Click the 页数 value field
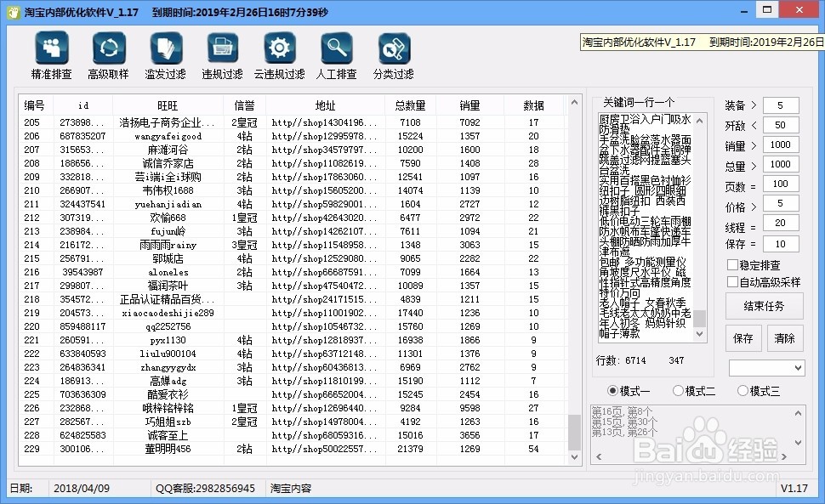825x504 pixels. click(780, 184)
